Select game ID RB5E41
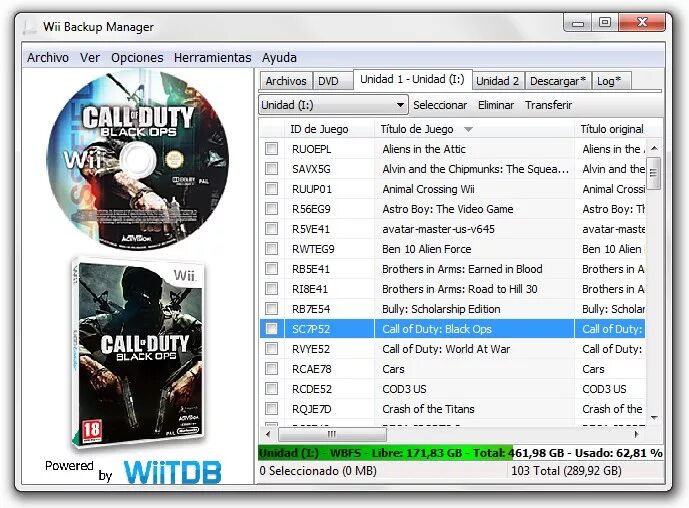689x508 pixels. (x=311, y=269)
